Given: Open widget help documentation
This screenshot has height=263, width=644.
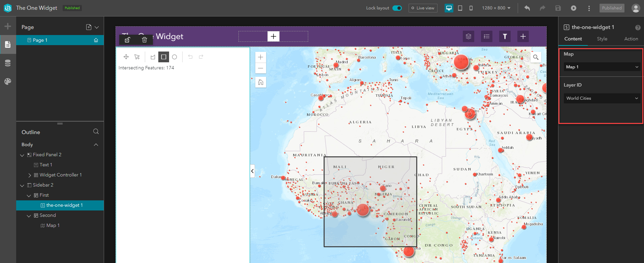Looking at the screenshot, I should 638,28.
